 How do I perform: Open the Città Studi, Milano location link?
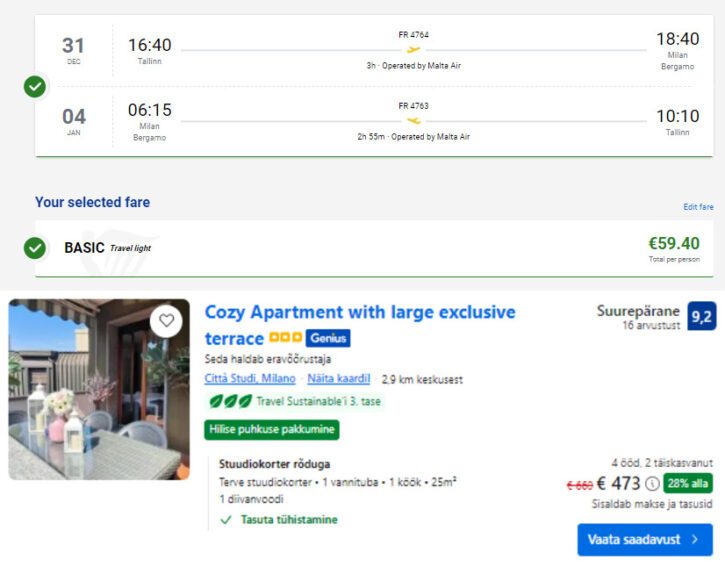(250, 379)
